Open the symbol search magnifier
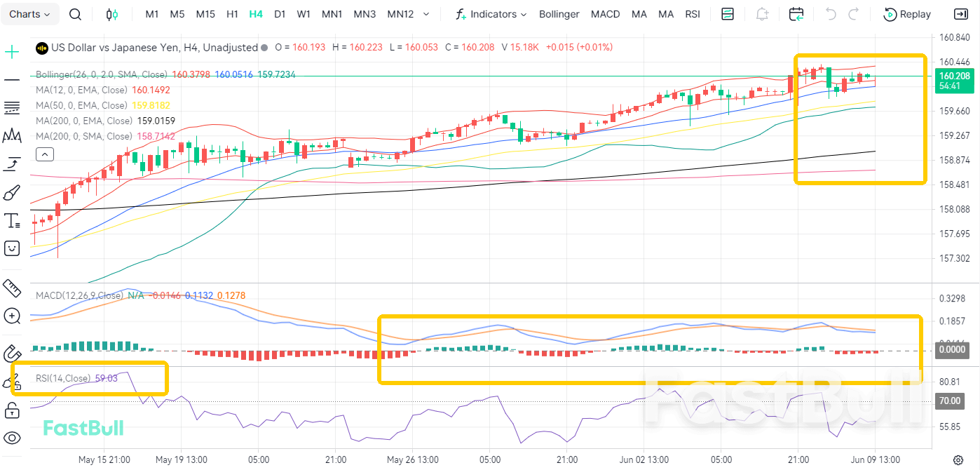The image size is (980, 470). pos(76,14)
